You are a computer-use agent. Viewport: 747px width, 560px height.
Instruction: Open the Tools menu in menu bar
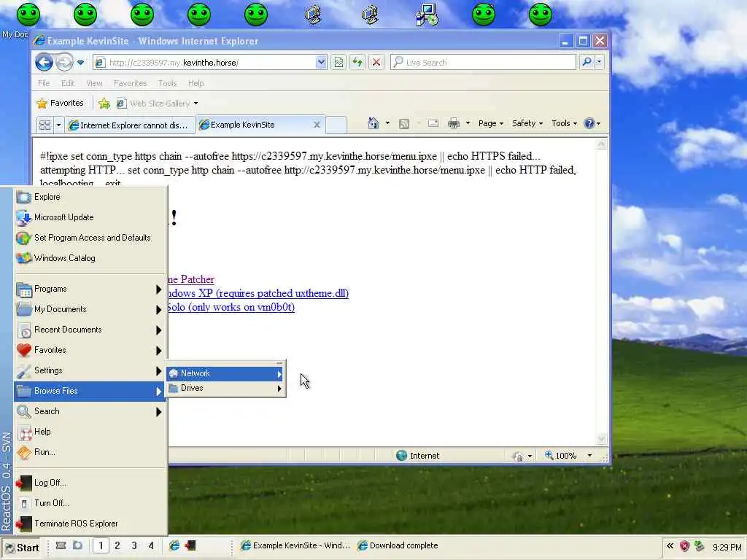click(x=168, y=83)
